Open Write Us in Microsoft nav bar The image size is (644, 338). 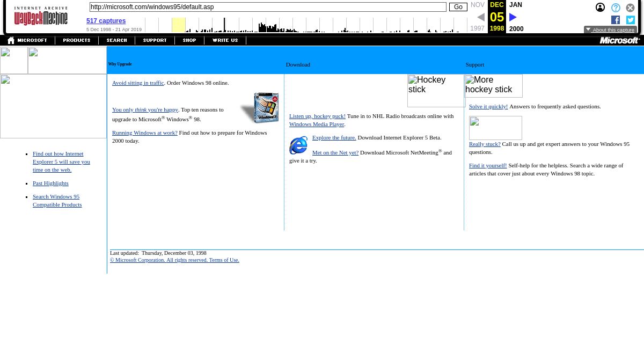(x=225, y=40)
